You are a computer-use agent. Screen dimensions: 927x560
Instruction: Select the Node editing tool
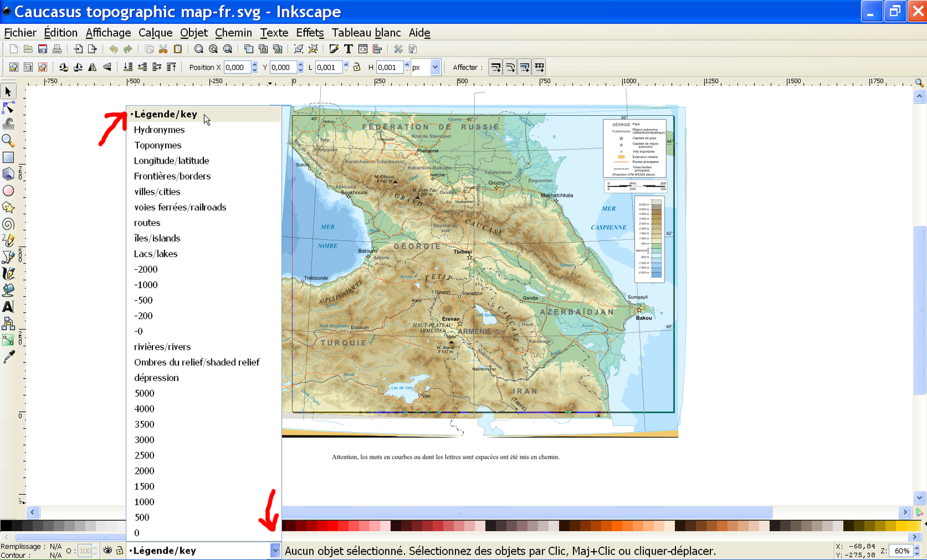pos(8,108)
